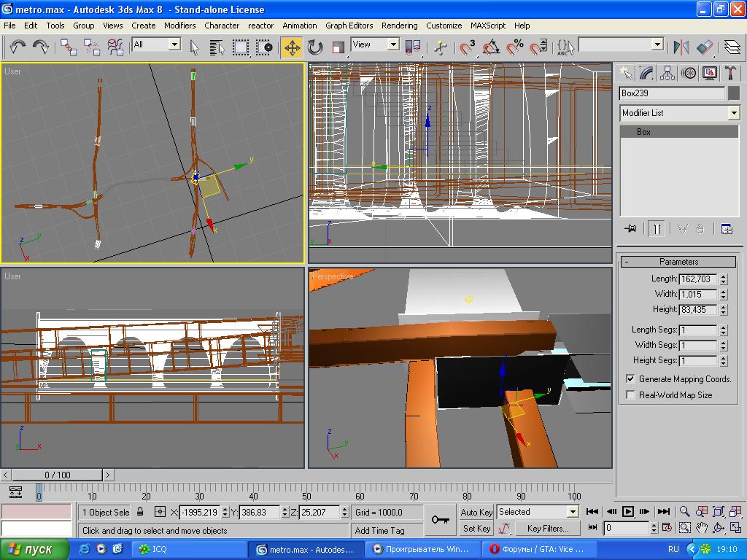Viewport: 747px width, 560px height.
Task: Toggle Generate Mapping Coords checkbox
Action: (631, 379)
